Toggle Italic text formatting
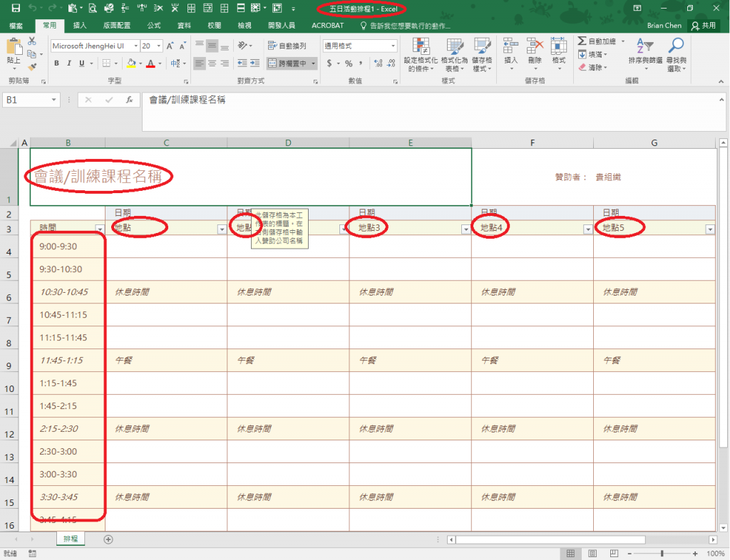This screenshot has width=730, height=560. pos(69,63)
